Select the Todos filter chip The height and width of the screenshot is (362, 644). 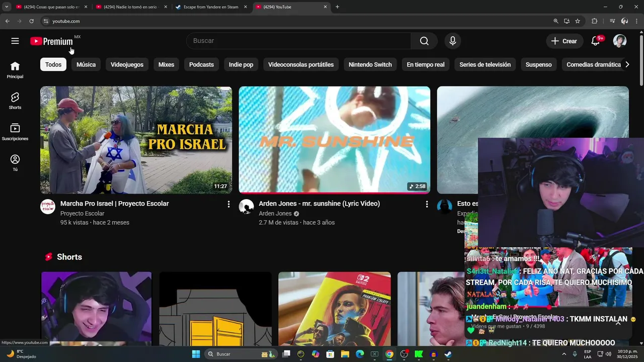(x=53, y=64)
